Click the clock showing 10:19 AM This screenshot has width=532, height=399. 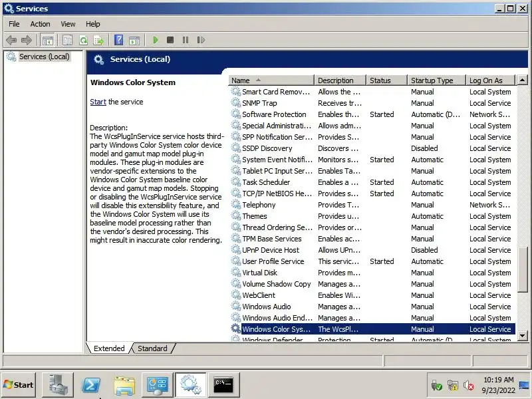point(498,380)
